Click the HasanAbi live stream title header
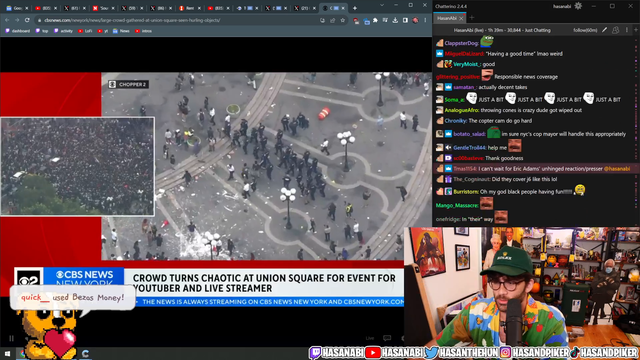Viewport: 640px width, 360px height. pos(502,30)
